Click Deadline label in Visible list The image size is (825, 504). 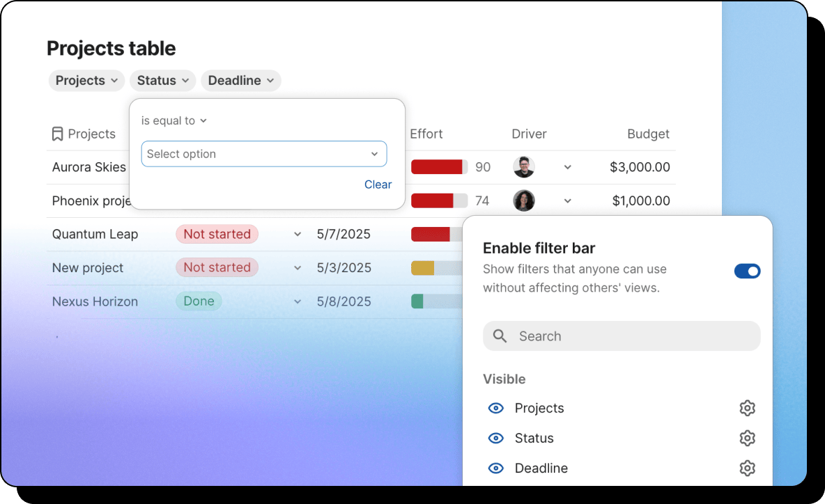(x=541, y=468)
